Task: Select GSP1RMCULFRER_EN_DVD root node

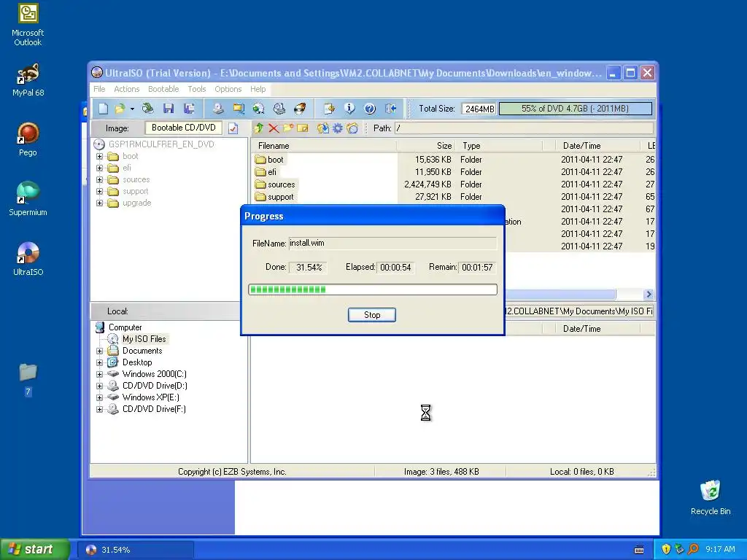Action: [161, 144]
